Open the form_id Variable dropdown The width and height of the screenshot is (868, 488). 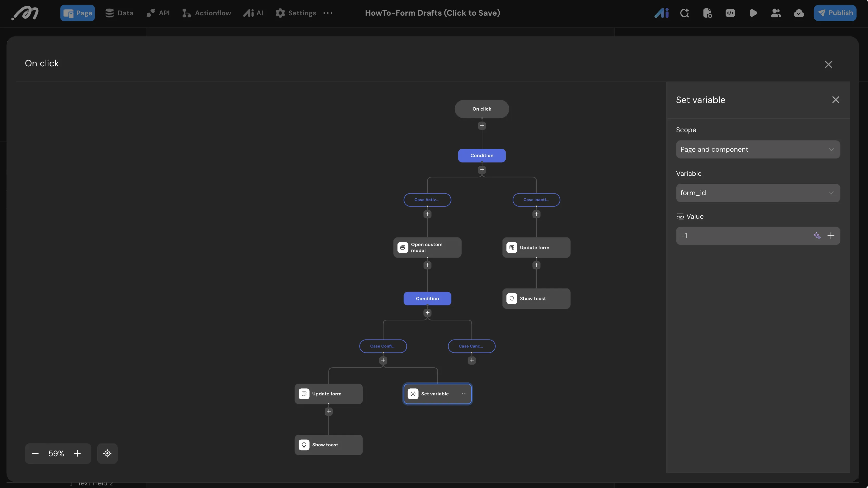(x=758, y=193)
